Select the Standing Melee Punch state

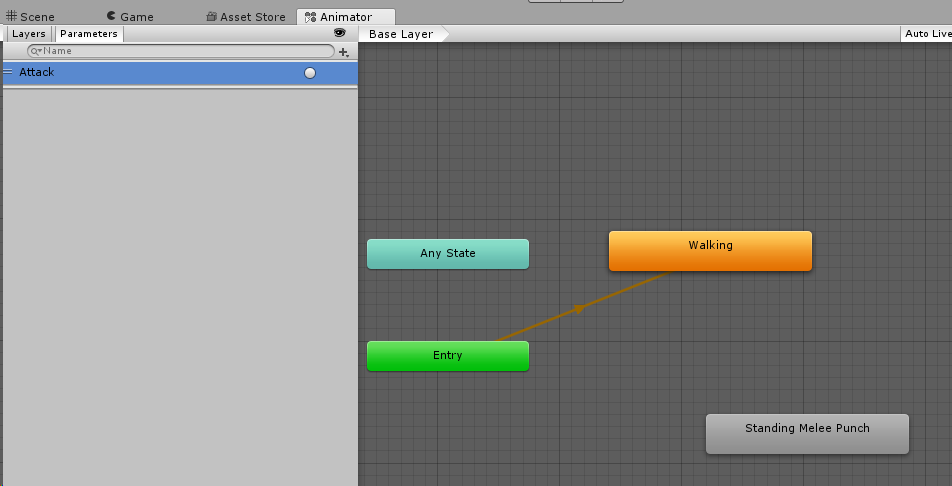tap(808, 434)
